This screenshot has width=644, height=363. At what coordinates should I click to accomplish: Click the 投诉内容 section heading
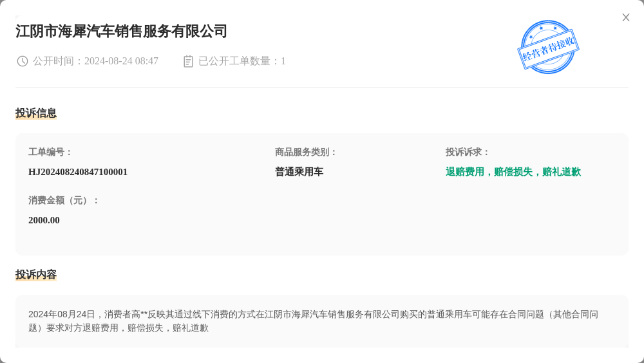(x=35, y=274)
